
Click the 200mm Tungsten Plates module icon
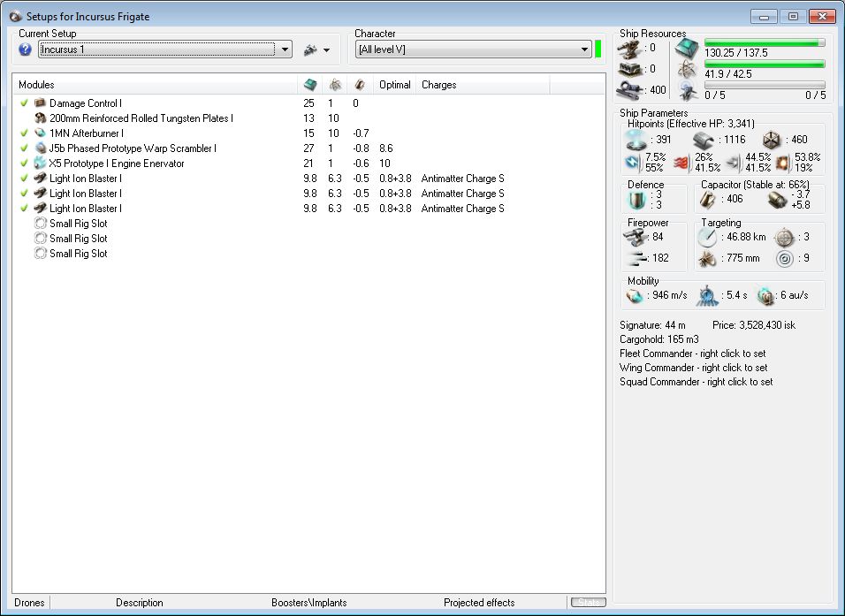(x=40, y=118)
